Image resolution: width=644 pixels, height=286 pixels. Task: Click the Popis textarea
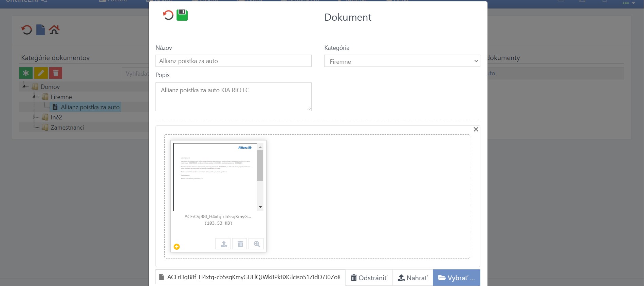click(x=234, y=97)
